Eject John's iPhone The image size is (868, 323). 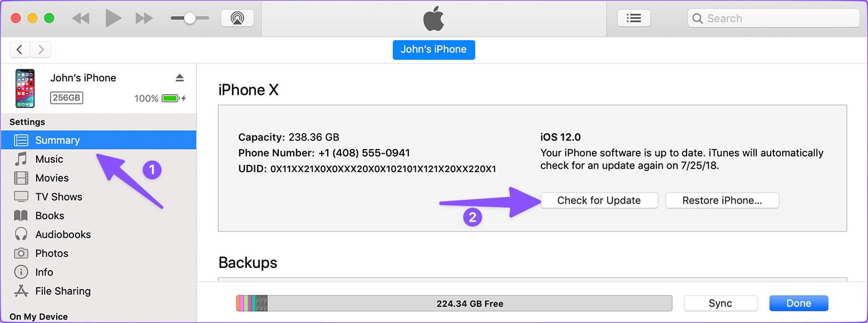pyautogui.click(x=179, y=77)
